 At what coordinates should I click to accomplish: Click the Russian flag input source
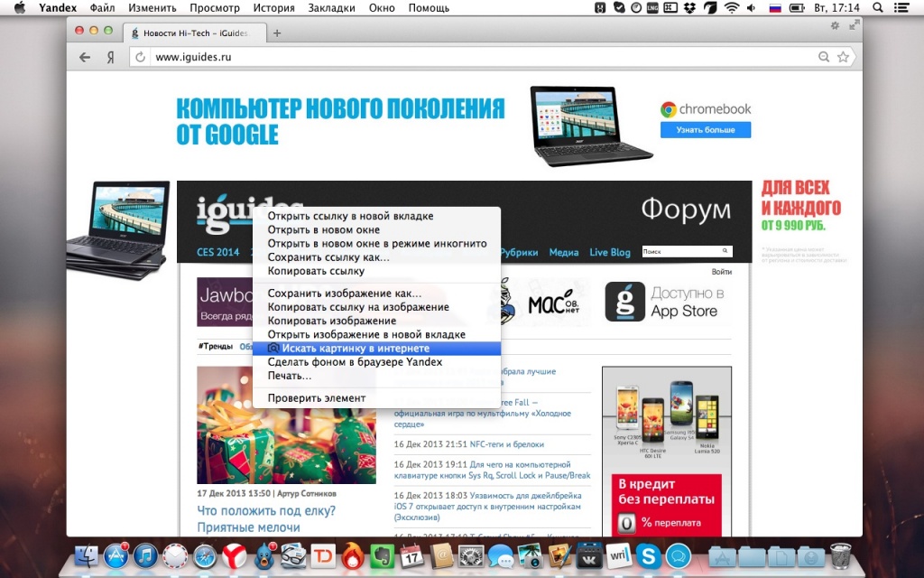[775, 7]
